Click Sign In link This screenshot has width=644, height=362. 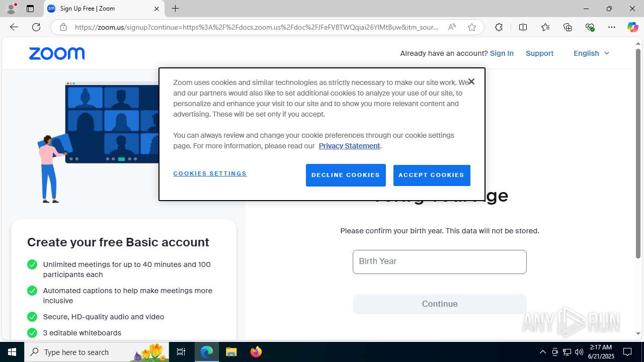coord(502,53)
